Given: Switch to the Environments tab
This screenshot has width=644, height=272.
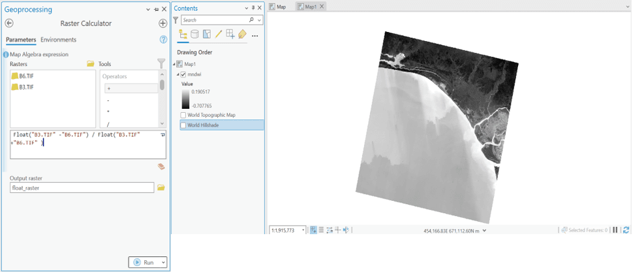Looking at the screenshot, I should 59,40.
